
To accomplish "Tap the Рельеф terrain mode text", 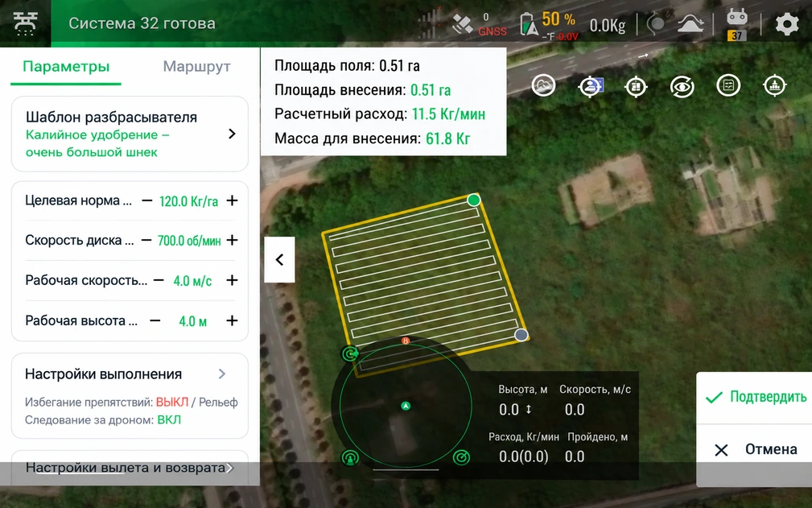I will (219, 403).
